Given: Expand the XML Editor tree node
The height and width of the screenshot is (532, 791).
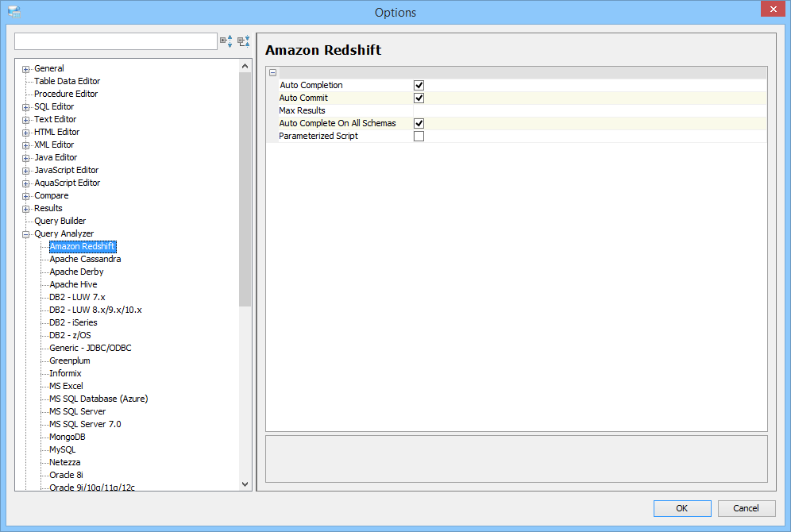Looking at the screenshot, I should click(25, 145).
